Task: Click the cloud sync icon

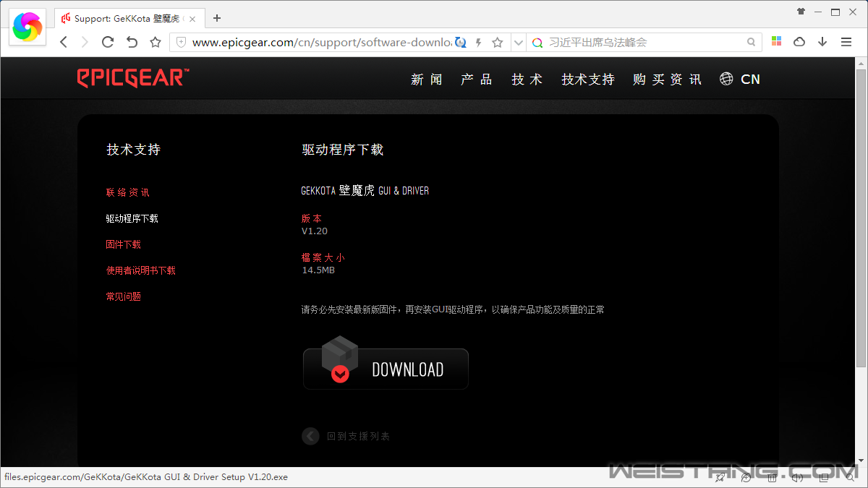Action: tap(799, 42)
